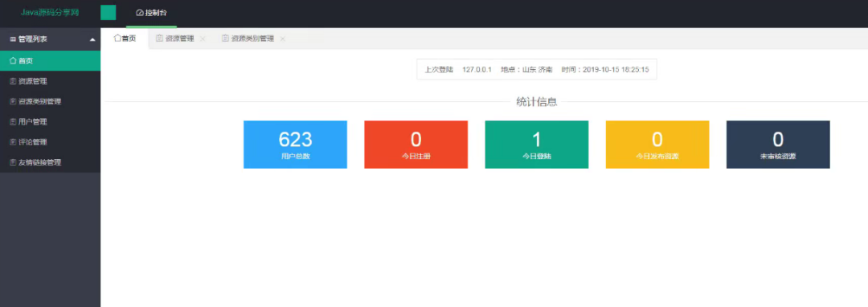Click the blue 用户总数 623 card
868x307 pixels.
click(x=295, y=145)
